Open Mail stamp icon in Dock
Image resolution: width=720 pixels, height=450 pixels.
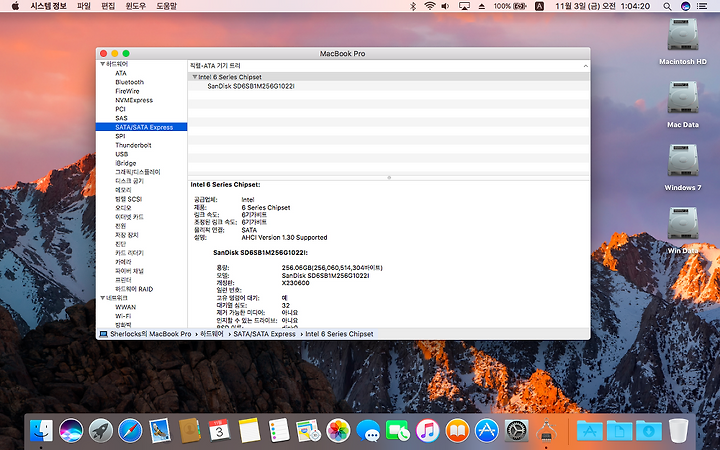click(x=160, y=431)
